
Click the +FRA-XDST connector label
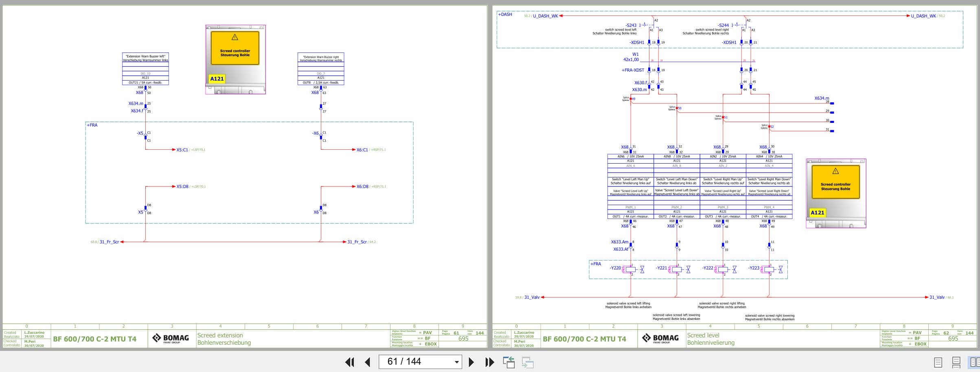pos(633,70)
